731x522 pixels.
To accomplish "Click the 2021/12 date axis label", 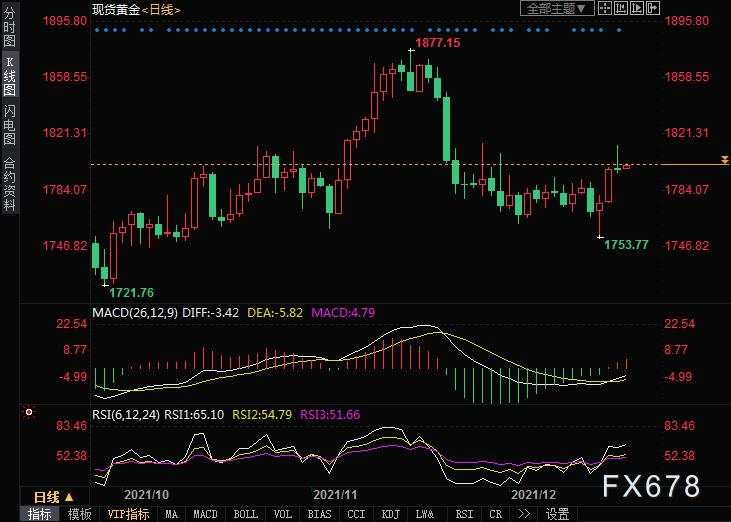I will click(x=533, y=495).
